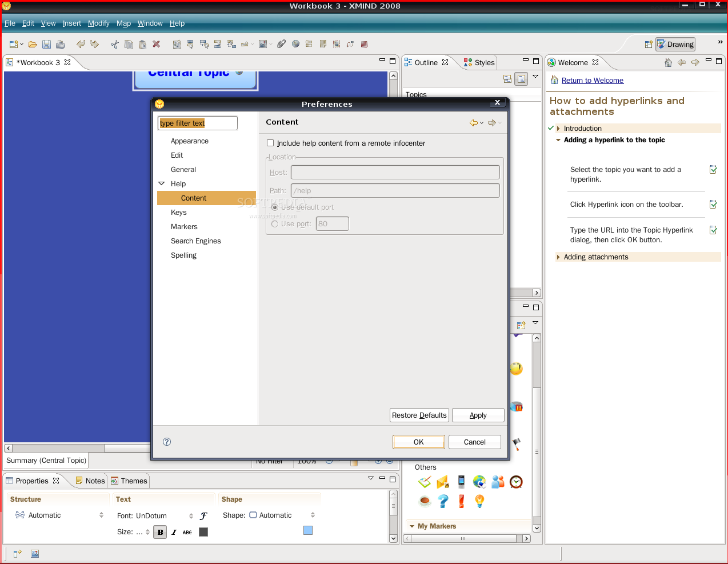Open the Structure Automatic dropdown
This screenshot has height=564, width=728.
pyautogui.click(x=101, y=515)
